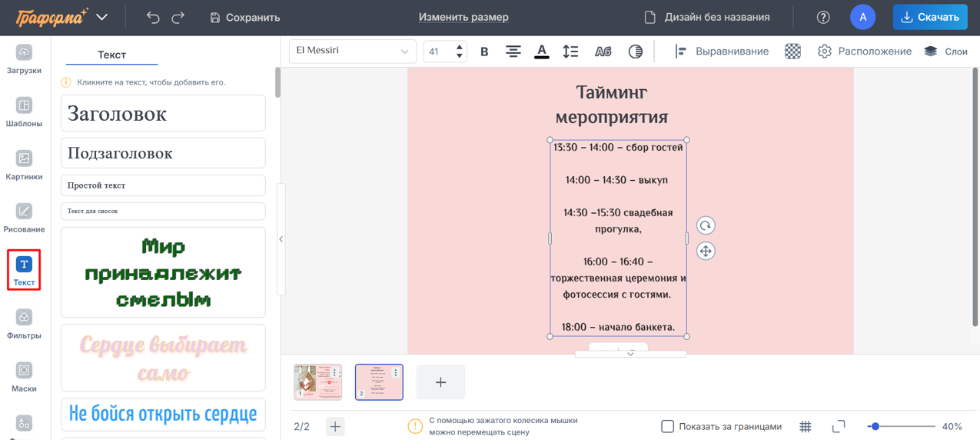
Task: Add a Заголовок heading text
Action: (x=163, y=113)
